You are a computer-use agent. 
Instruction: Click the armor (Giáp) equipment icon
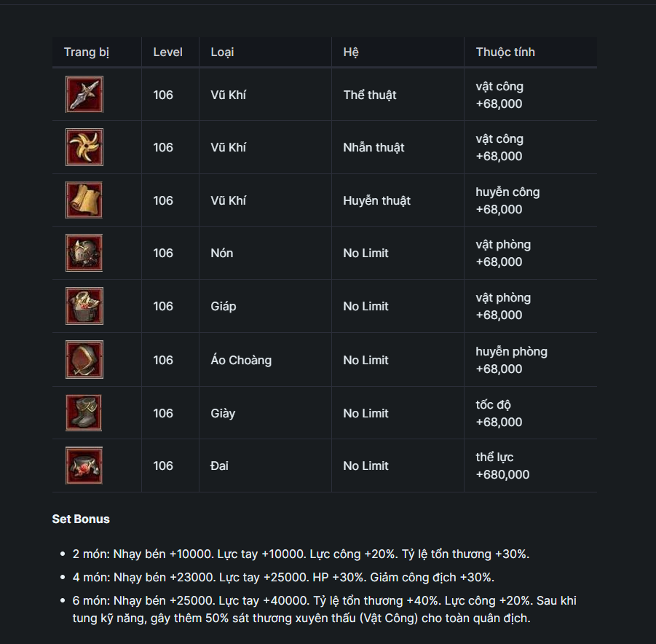click(84, 306)
